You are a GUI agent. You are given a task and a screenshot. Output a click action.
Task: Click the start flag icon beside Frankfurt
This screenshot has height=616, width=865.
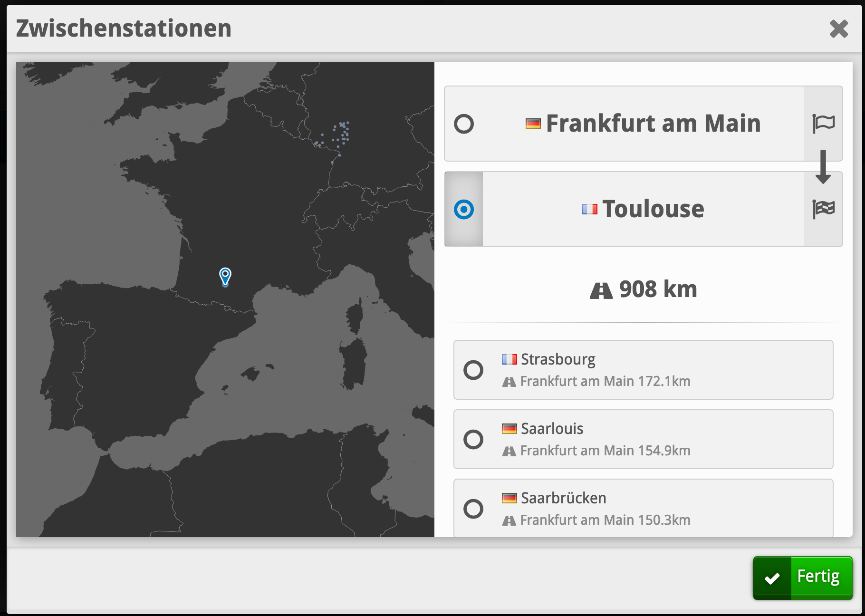[x=823, y=124]
